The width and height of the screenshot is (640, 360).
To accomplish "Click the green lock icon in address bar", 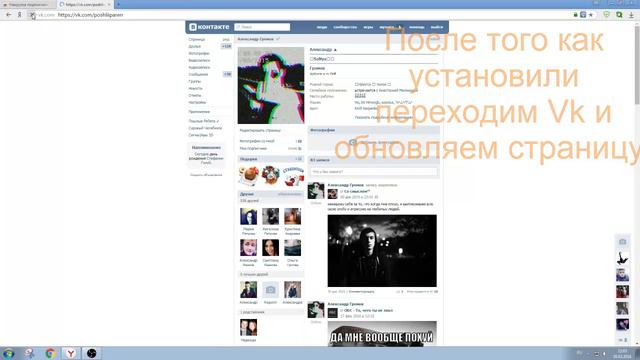I will coord(576,15).
